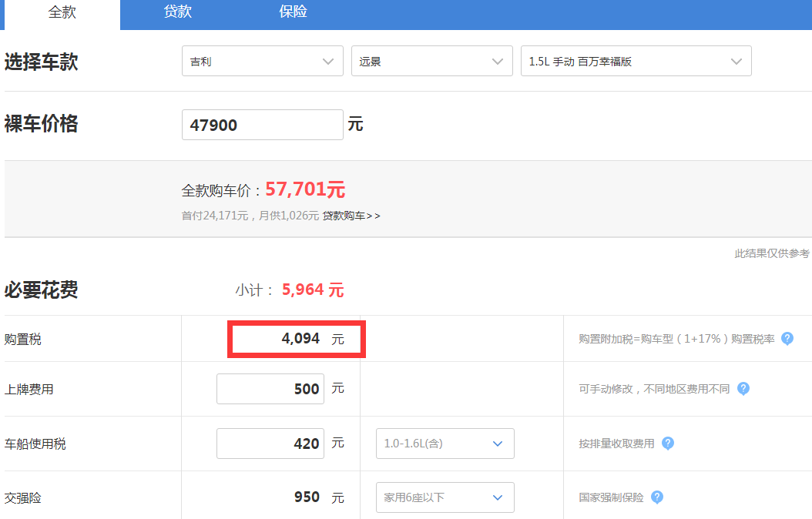The width and height of the screenshot is (812, 519).
Task: Click the 小计 amount 5,964 元
Action: 313,290
